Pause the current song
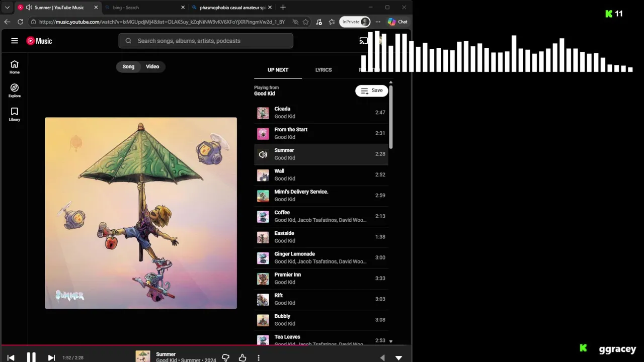The width and height of the screenshot is (644, 362). coord(31,357)
